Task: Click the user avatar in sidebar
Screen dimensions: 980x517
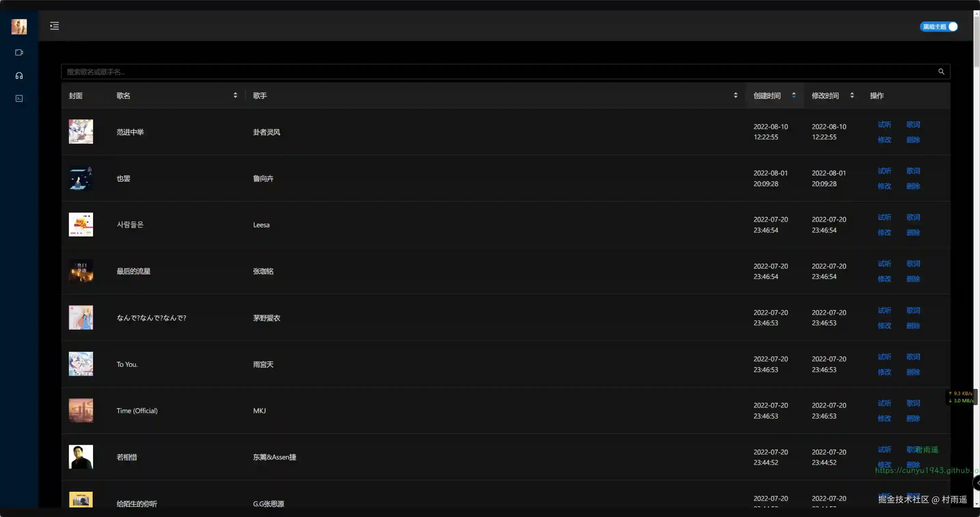Action: click(19, 27)
